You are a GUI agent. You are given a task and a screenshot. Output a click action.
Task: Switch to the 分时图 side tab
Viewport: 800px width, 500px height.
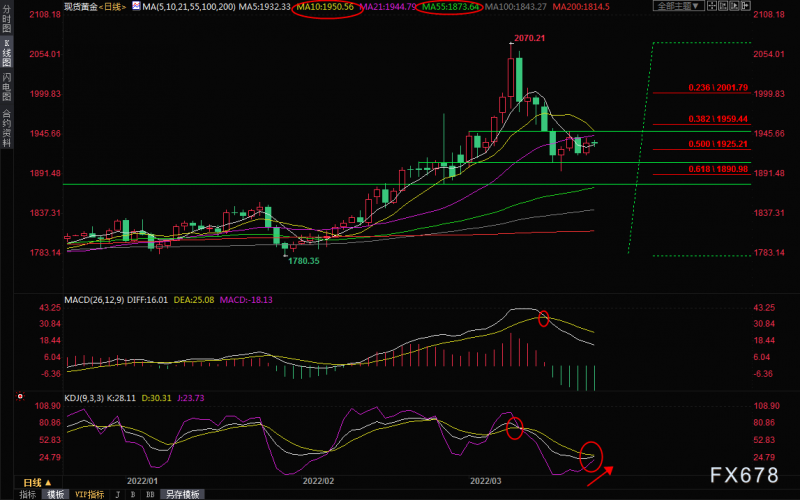(7, 18)
